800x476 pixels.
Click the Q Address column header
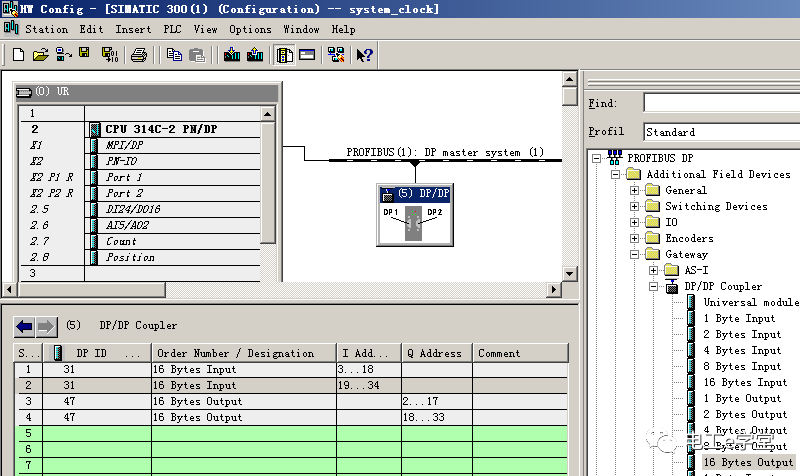coord(437,353)
